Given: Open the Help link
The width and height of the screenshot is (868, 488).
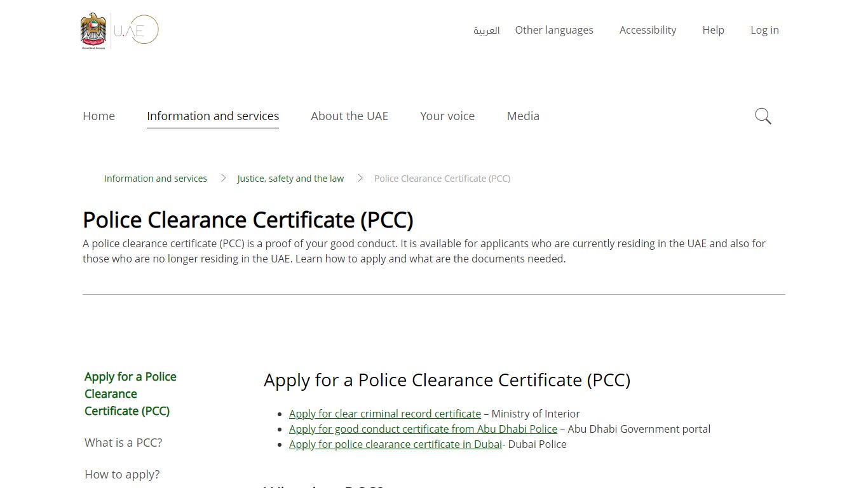Looking at the screenshot, I should (x=713, y=30).
